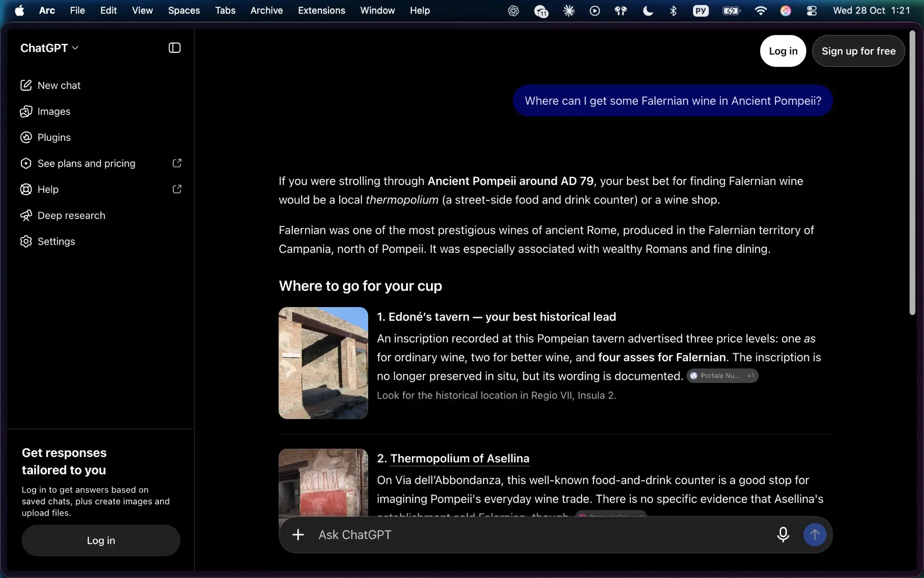Screen dimensions: 924x578
Task: Open the Help item
Action: coord(101,189)
